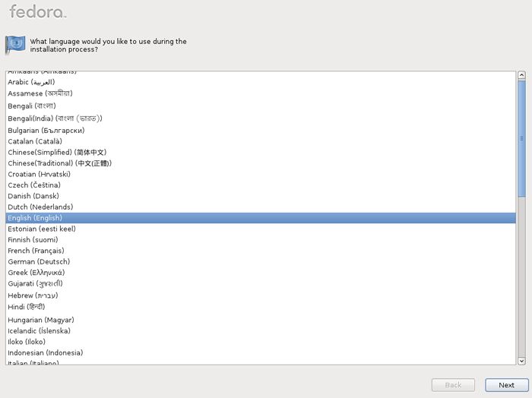Select Estonian (eesti keel) entry
The width and height of the screenshot is (532, 398).
261,229
